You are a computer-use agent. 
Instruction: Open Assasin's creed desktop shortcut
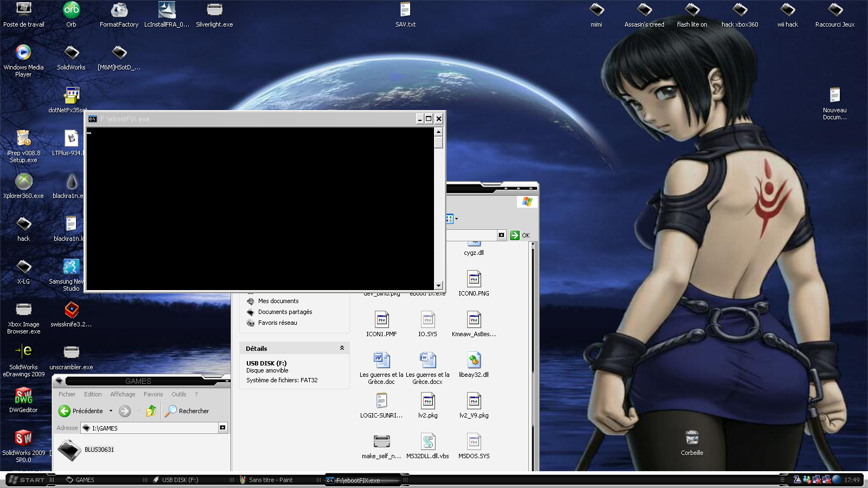(644, 14)
